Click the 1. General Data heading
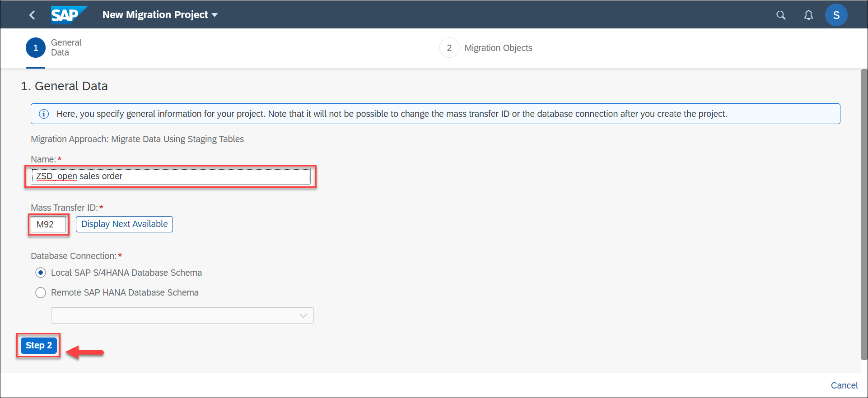 [64, 86]
